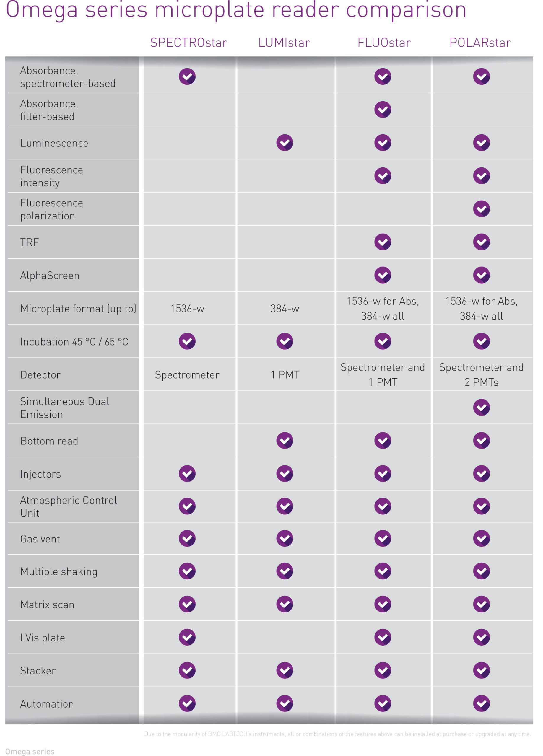Click SPECTROstar LVis plate checkmark

(x=187, y=637)
